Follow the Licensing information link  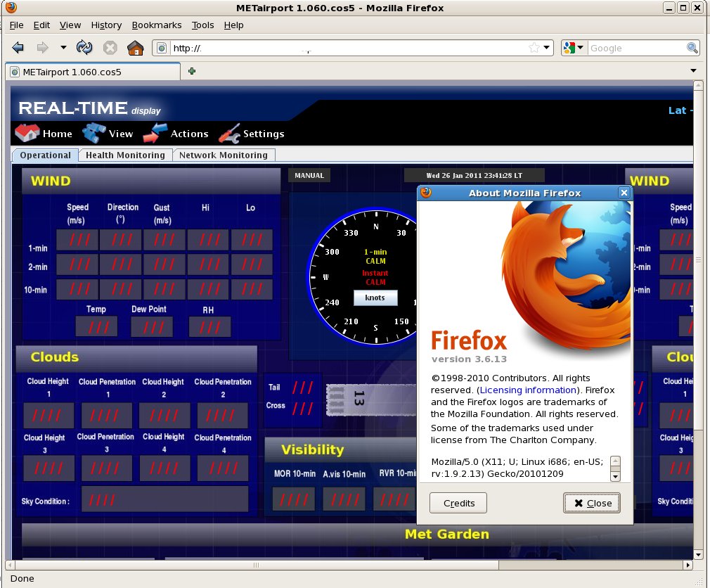click(x=528, y=390)
